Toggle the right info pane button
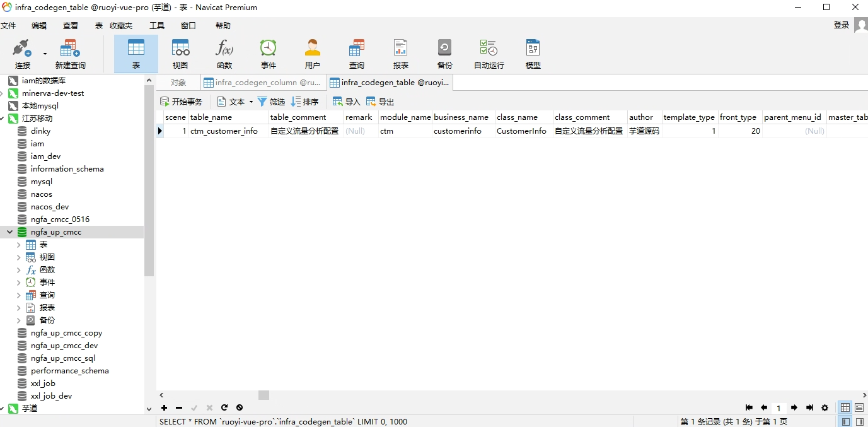The height and width of the screenshot is (427, 868). tap(859, 421)
